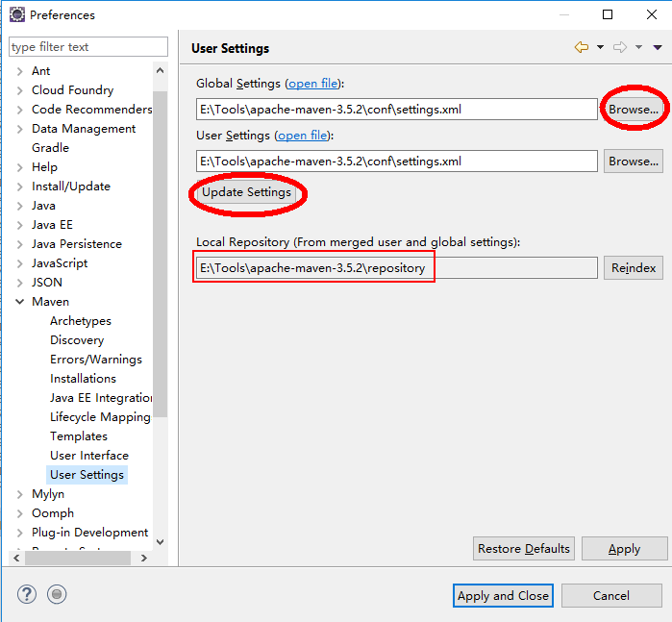The image size is (672, 622).
Task: Select User Interface under Maven
Action: pos(89,456)
